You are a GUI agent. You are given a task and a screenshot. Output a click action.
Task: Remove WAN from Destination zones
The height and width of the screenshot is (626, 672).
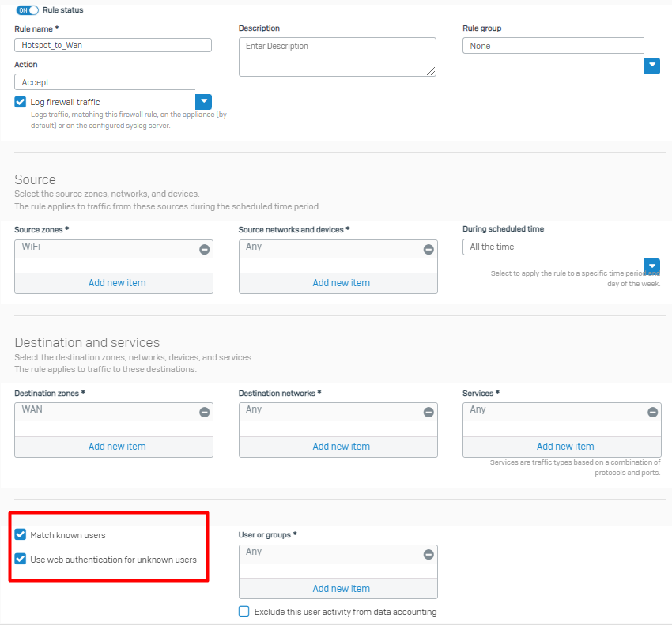(204, 412)
